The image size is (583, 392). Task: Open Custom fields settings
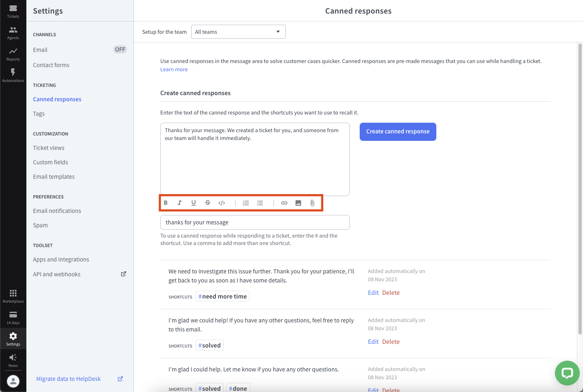tap(50, 162)
